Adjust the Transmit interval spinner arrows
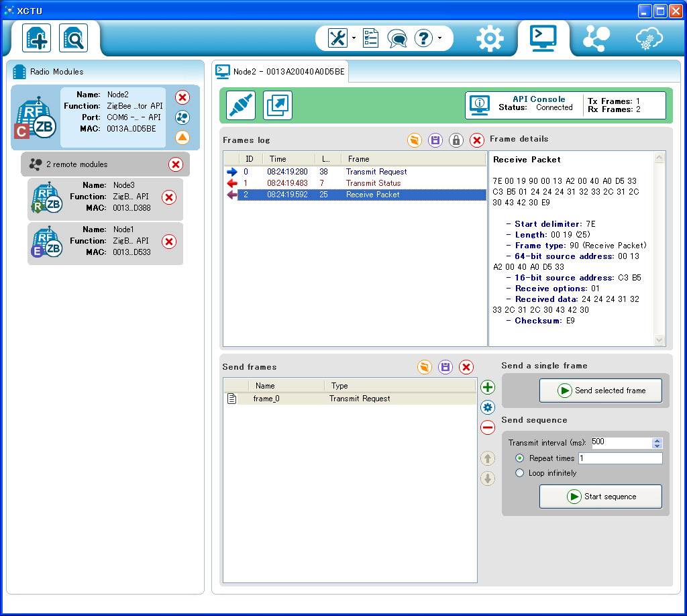Viewport: 687px width, 616px height. (x=657, y=443)
